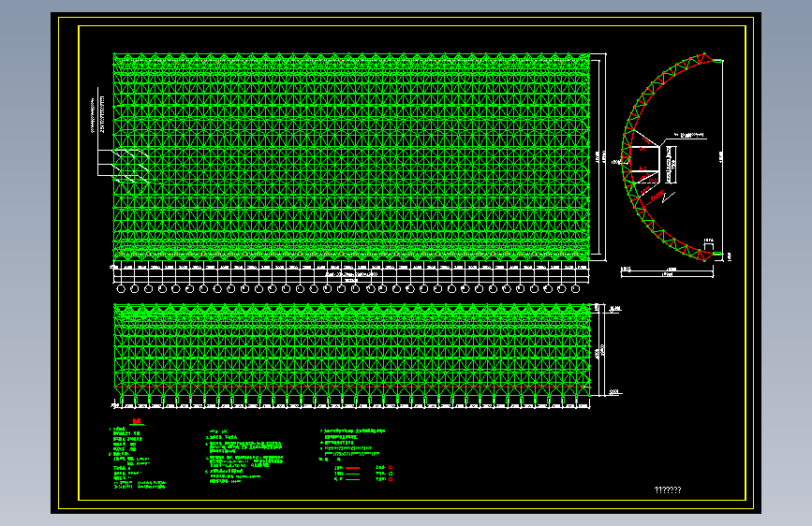This screenshot has width=812, height=526.
Task: Select the arched truss cross-section drawing
Action: click(672, 157)
